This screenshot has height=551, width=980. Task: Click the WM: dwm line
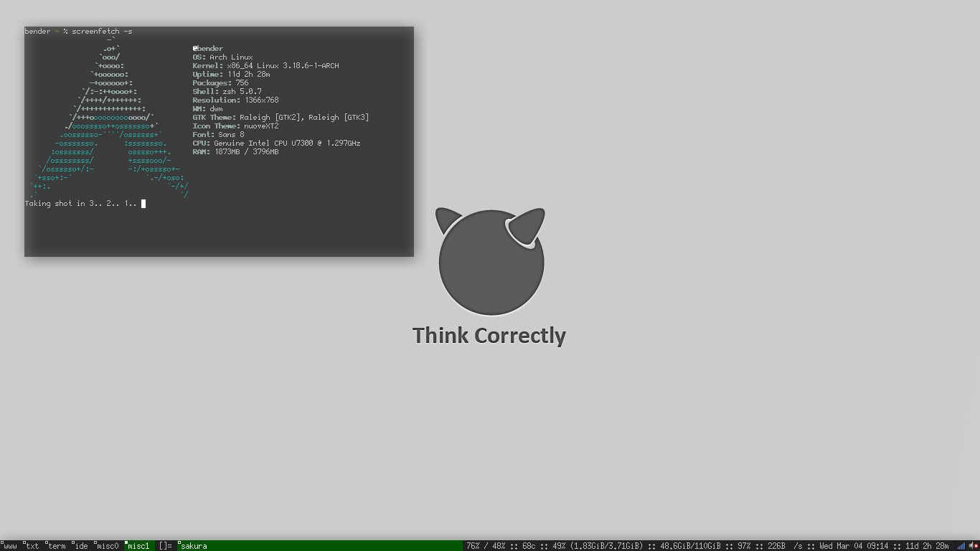click(x=207, y=109)
